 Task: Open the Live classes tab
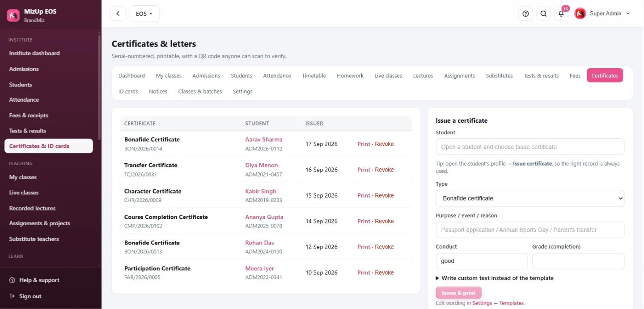tap(388, 76)
